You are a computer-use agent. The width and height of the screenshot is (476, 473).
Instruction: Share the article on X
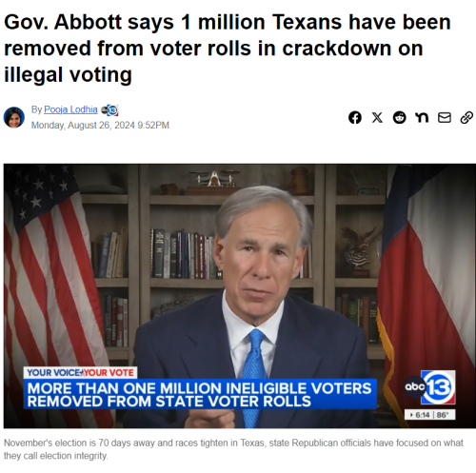point(377,118)
